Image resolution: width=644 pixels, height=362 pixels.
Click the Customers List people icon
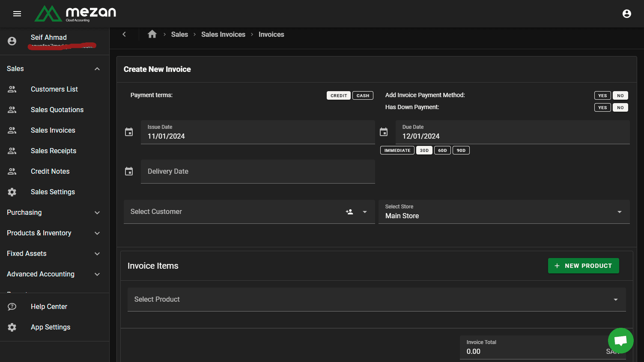point(12,89)
